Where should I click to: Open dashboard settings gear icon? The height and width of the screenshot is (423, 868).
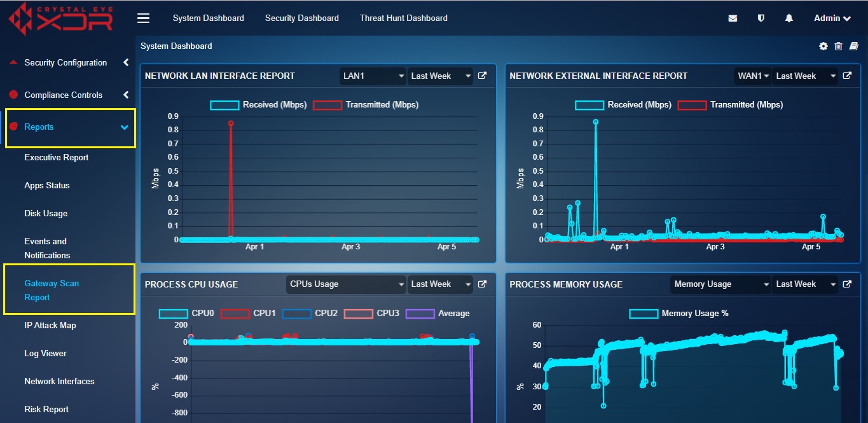(x=823, y=46)
